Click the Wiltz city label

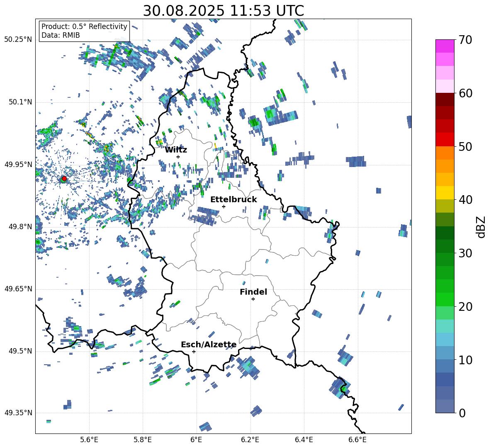click(176, 150)
